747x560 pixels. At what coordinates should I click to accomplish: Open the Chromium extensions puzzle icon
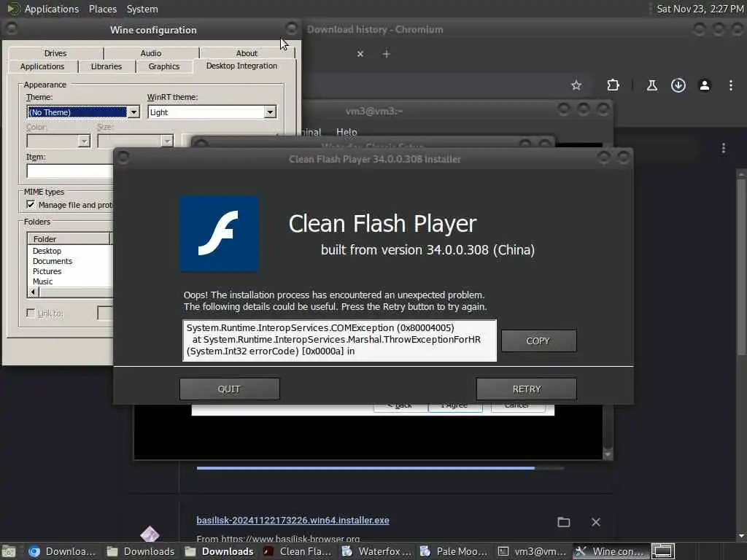tap(613, 85)
